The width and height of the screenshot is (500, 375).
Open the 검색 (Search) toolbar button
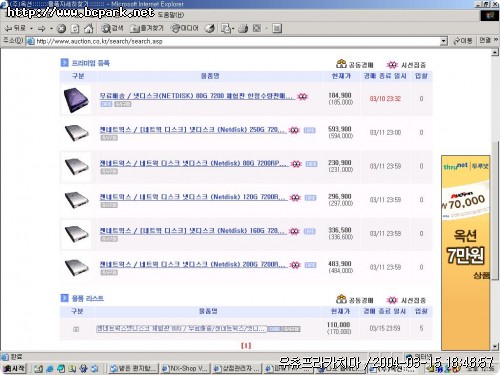112,28
